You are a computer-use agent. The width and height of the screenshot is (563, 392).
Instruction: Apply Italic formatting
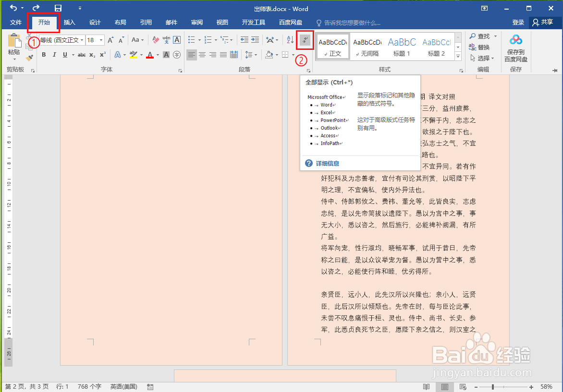(54, 55)
